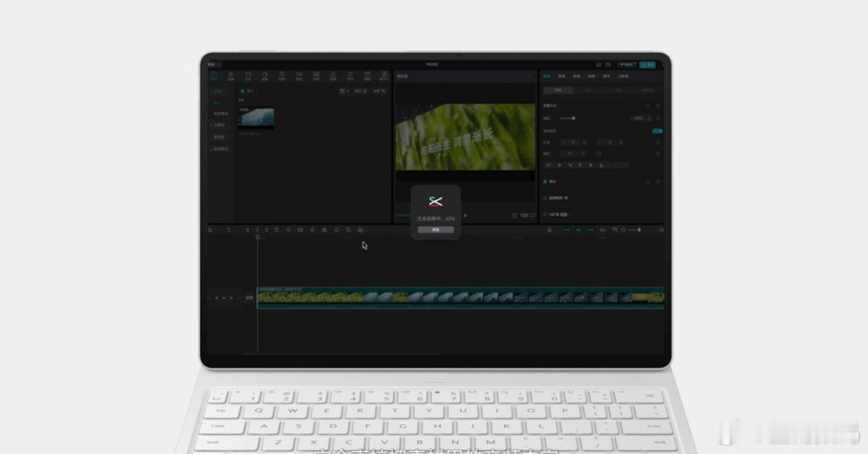
Task: Open the 转场 transitions tab
Action: 299,76
